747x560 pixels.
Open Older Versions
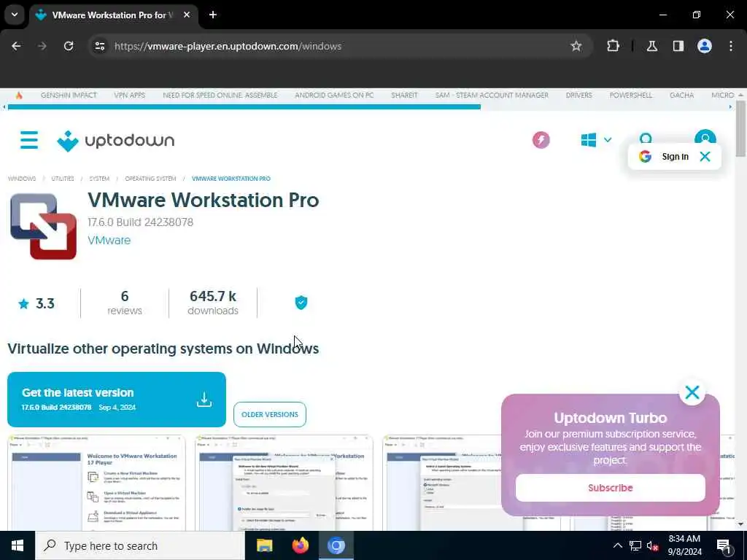[270, 414]
